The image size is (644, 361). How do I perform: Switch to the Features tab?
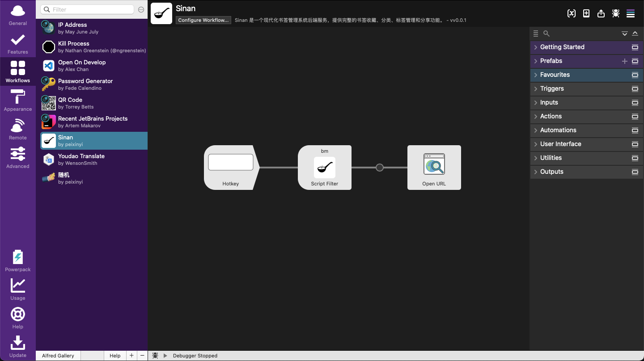tap(18, 43)
